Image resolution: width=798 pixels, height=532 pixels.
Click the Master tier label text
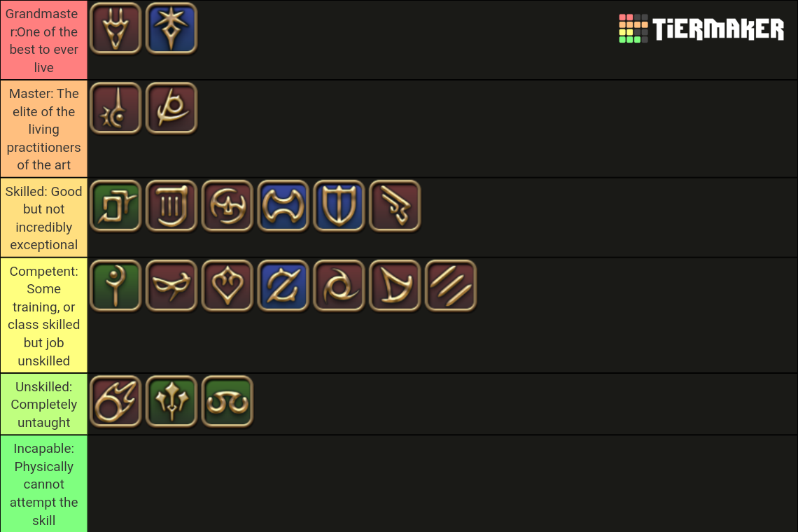click(43, 129)
